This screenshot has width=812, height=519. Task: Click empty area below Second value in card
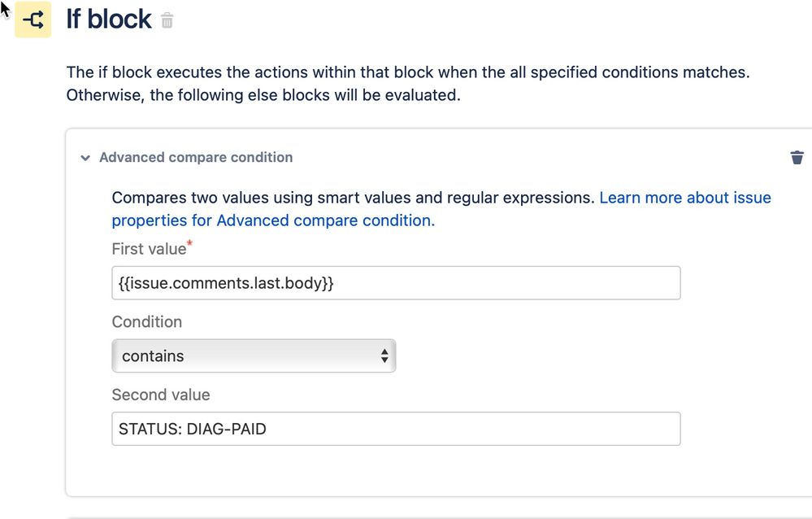tap(396, 472)
